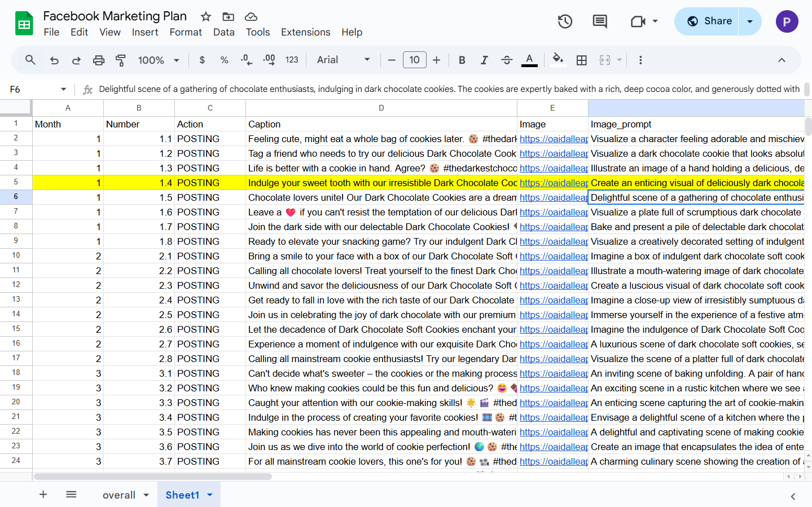812x507 pixels.
Task: Open version history clock icon
Action: coord(565,21)
